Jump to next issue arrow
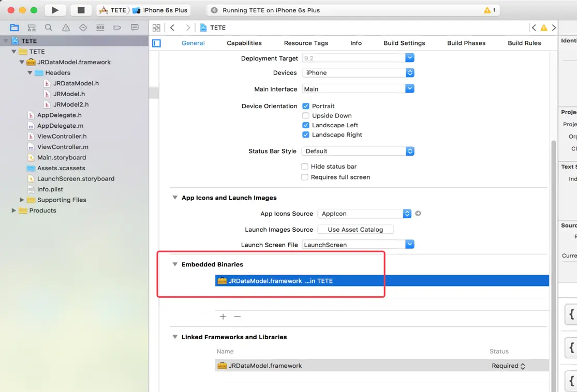 tap(553, 27)
